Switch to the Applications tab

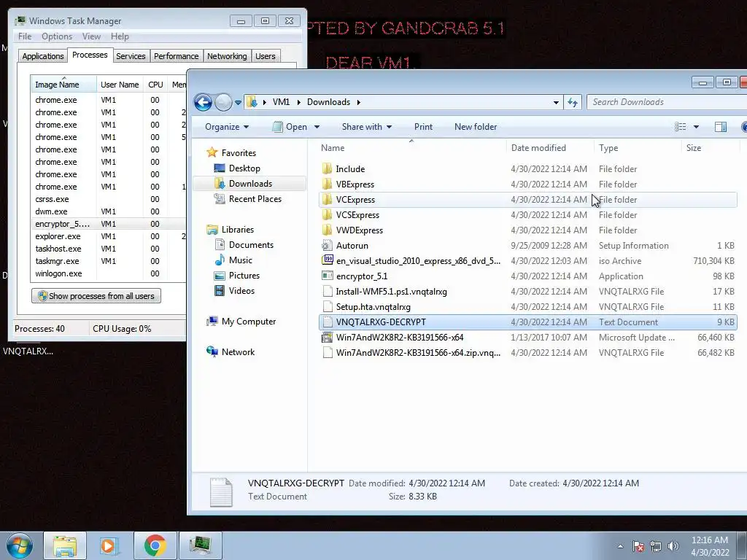[x=43, y=56]
